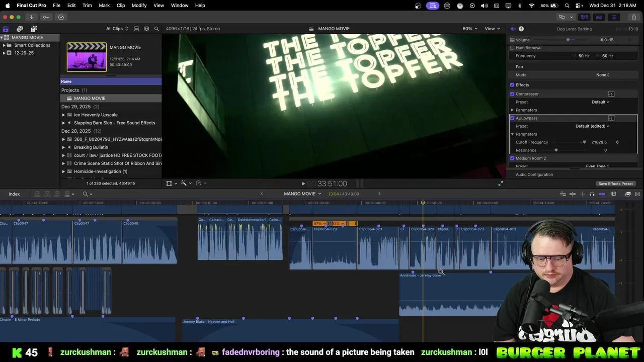Click the browser search magnifier icon
Image resolution: width=644 pixels, height=362 pixels.
(x=156, y=29)
